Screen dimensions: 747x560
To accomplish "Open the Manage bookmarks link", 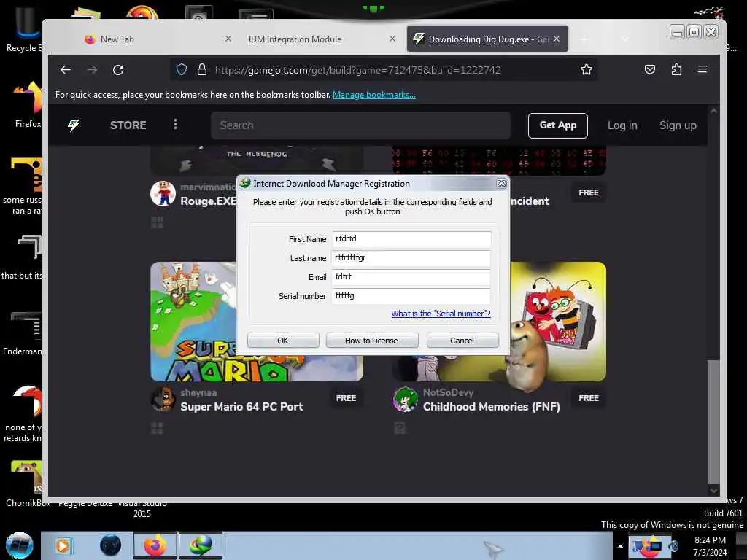I will [374, 95].
